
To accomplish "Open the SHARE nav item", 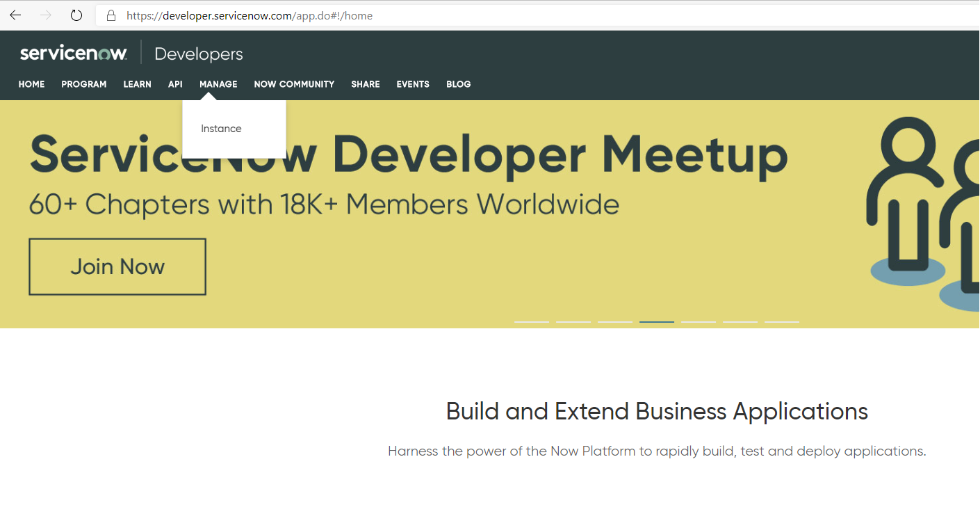I will pos(366,84).
